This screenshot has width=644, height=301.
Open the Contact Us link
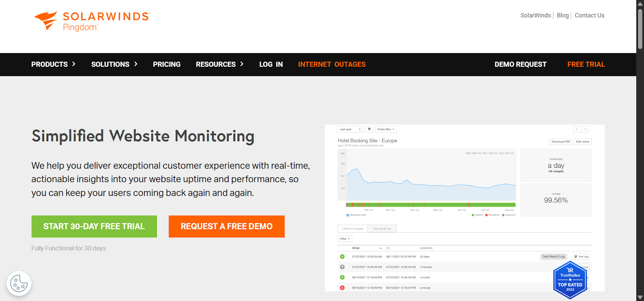pos(589,15)
